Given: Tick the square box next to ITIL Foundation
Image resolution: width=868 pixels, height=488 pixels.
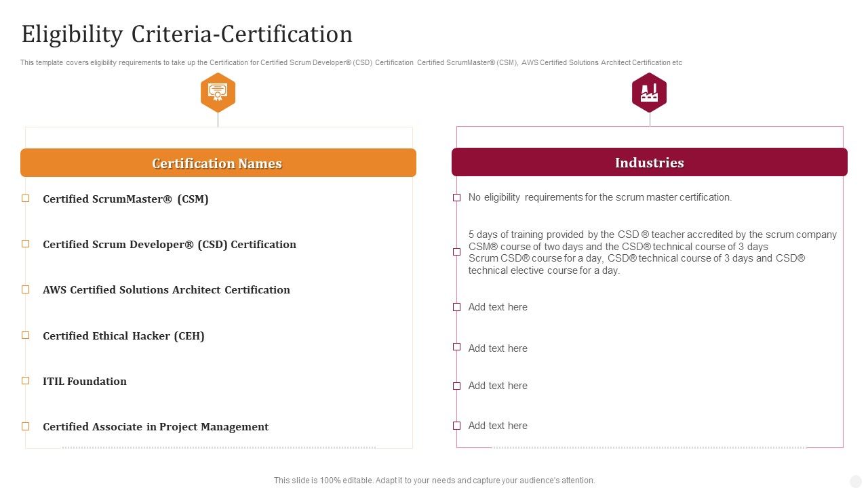Looking at the screenshot, I should (x=26, y=381).
